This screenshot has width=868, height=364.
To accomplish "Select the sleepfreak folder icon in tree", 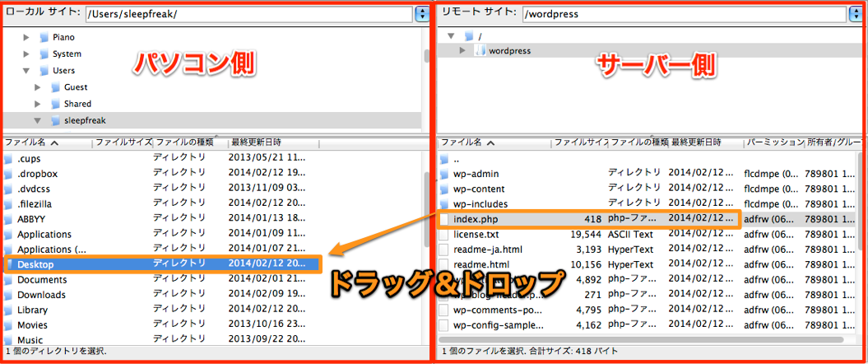I will point(55,120).
